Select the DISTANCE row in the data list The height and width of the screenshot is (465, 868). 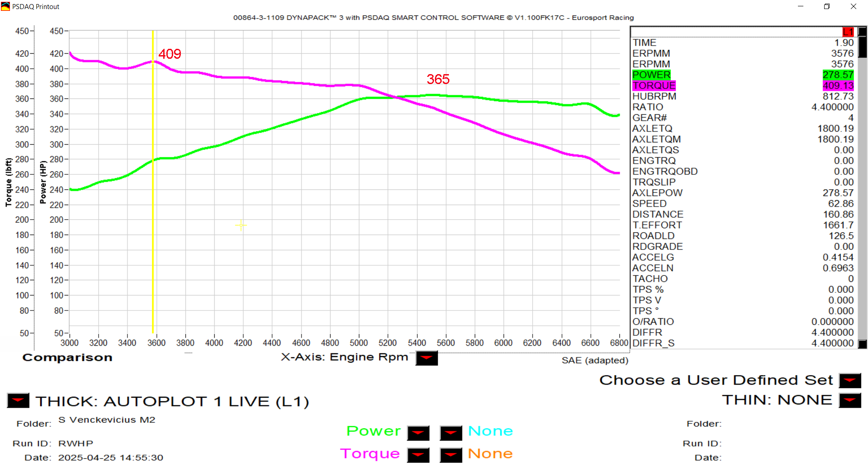point(743,214)
